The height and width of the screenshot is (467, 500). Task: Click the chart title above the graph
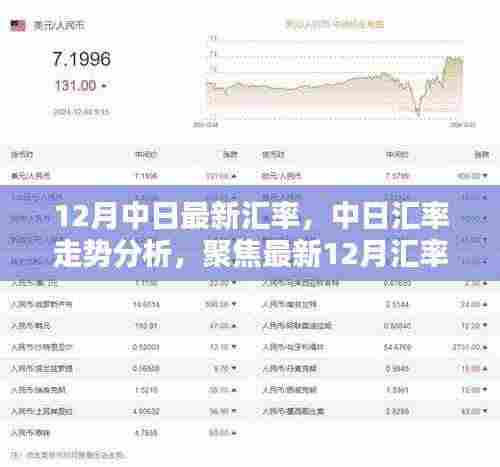coord(335,24)
